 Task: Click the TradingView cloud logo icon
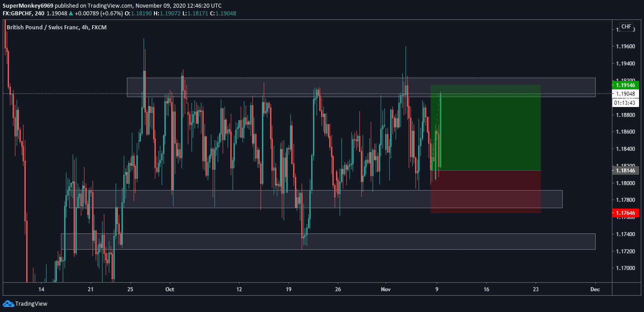click(8, 303)
